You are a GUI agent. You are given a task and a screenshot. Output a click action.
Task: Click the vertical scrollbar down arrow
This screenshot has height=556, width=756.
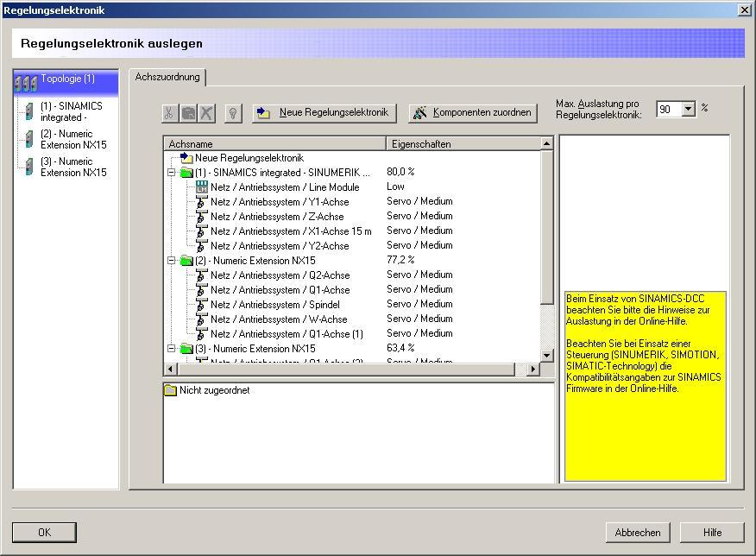(x=546, y=356)
